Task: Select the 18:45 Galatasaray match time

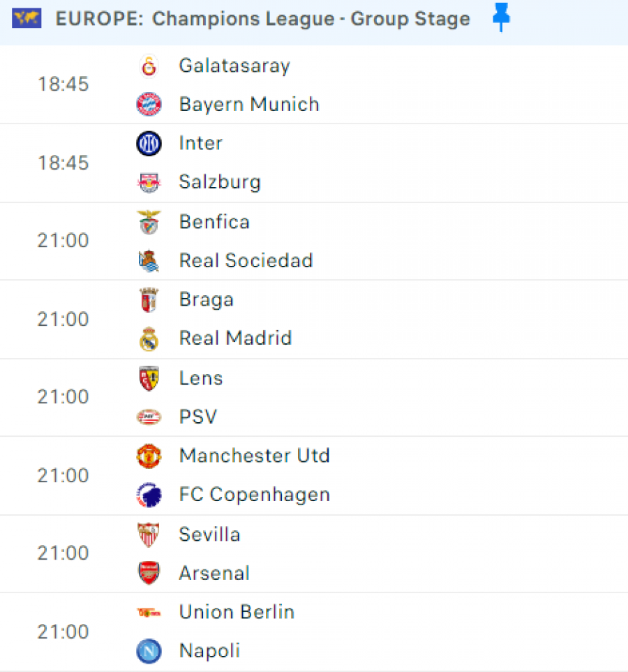Action: (63, 84)
